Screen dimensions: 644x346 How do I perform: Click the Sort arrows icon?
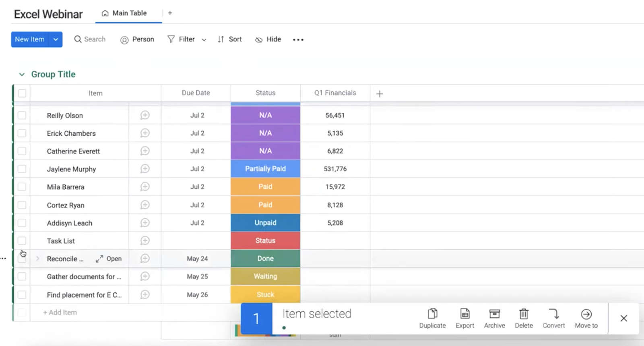221,39
